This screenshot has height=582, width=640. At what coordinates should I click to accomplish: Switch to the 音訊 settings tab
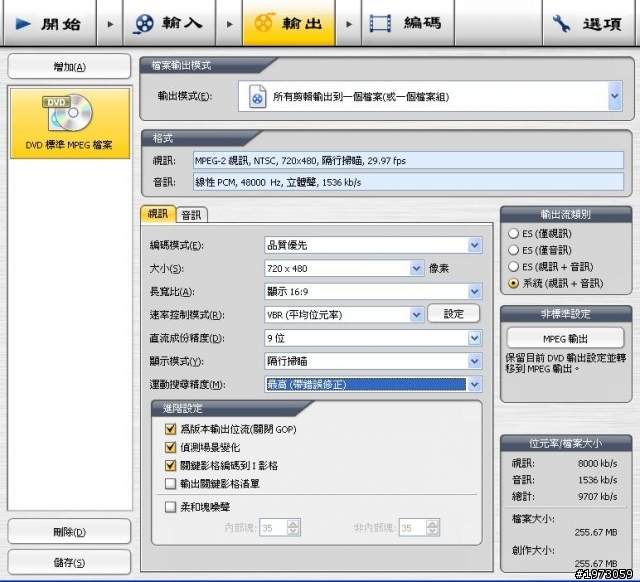point(191,215)
